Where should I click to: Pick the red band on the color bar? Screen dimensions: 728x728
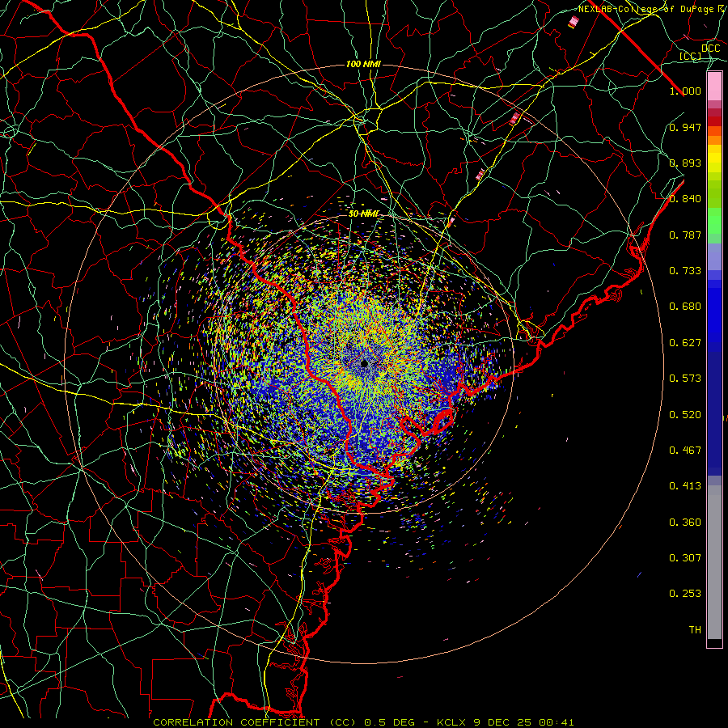click(714, 121)
